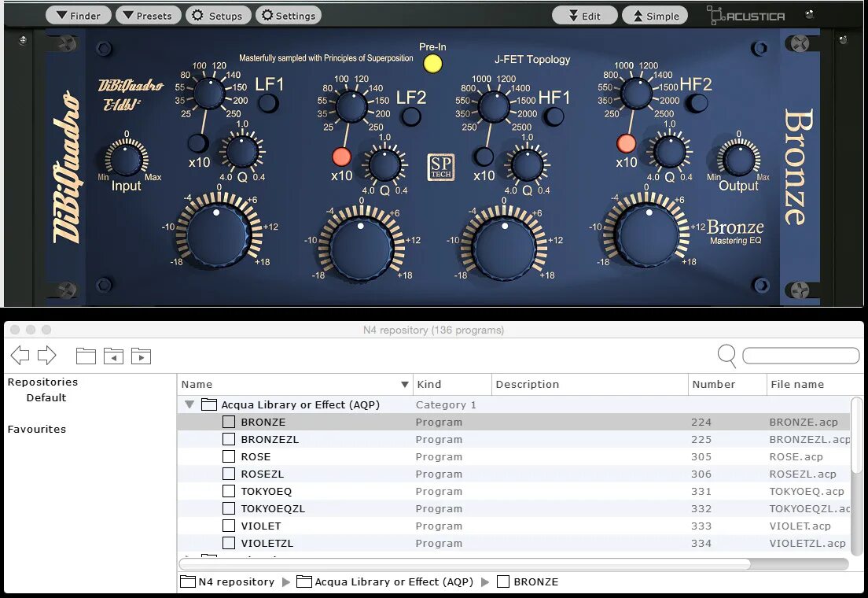
Task: Click the plain folder toolbar icon
Action: 86,355
